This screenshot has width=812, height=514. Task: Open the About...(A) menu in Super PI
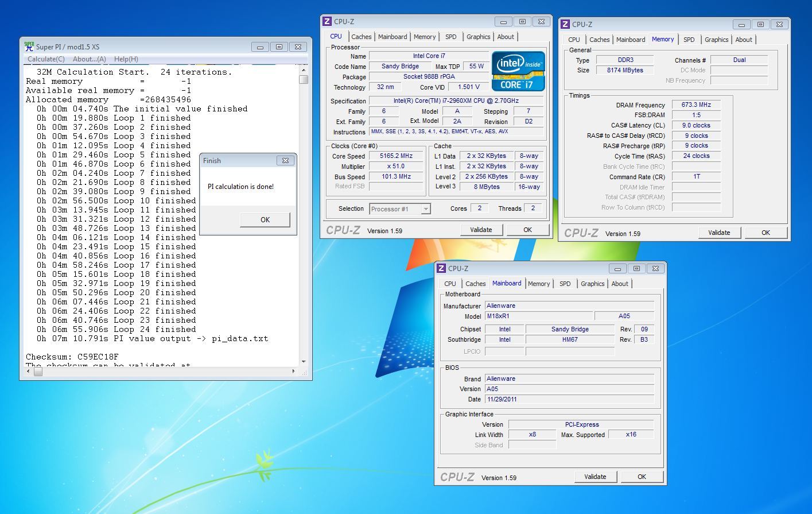tap(90, 59)
